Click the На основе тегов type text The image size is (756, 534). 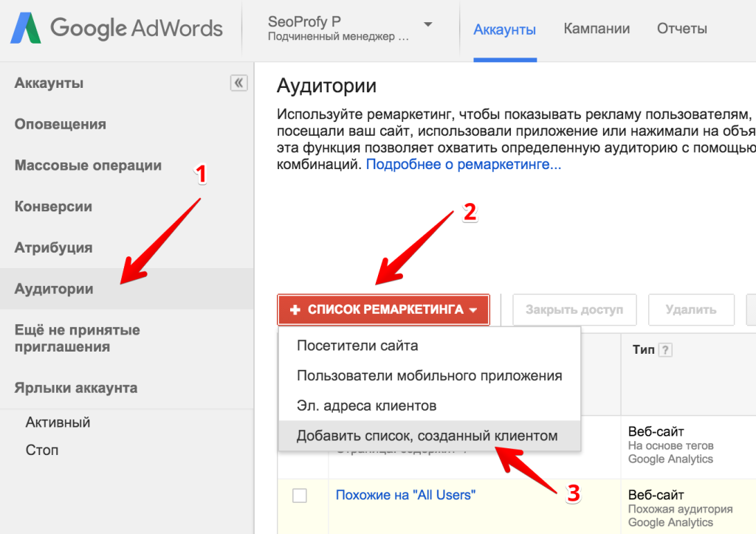coord(670,445)
